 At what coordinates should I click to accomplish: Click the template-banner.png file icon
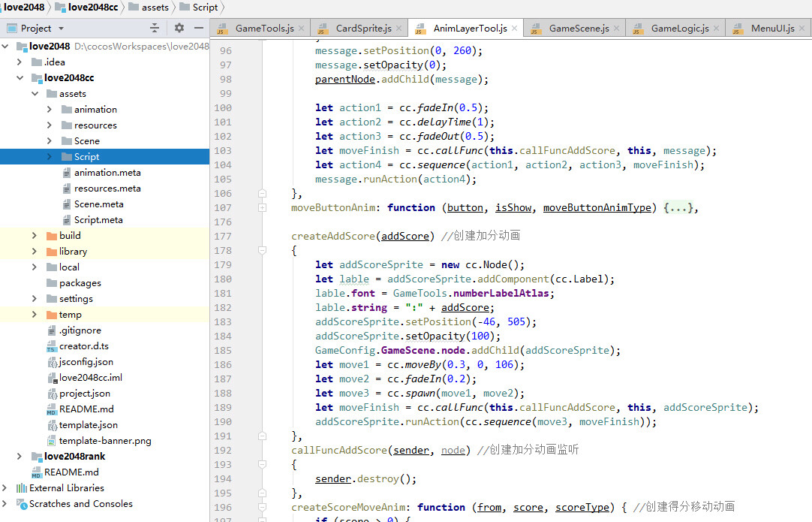click(51, 441)
